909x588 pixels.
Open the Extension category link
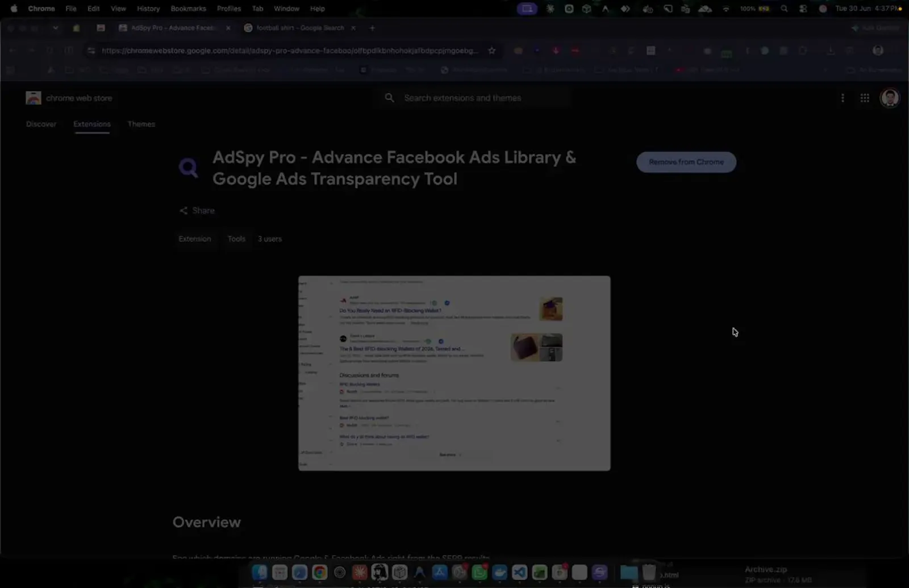[195, 239]
